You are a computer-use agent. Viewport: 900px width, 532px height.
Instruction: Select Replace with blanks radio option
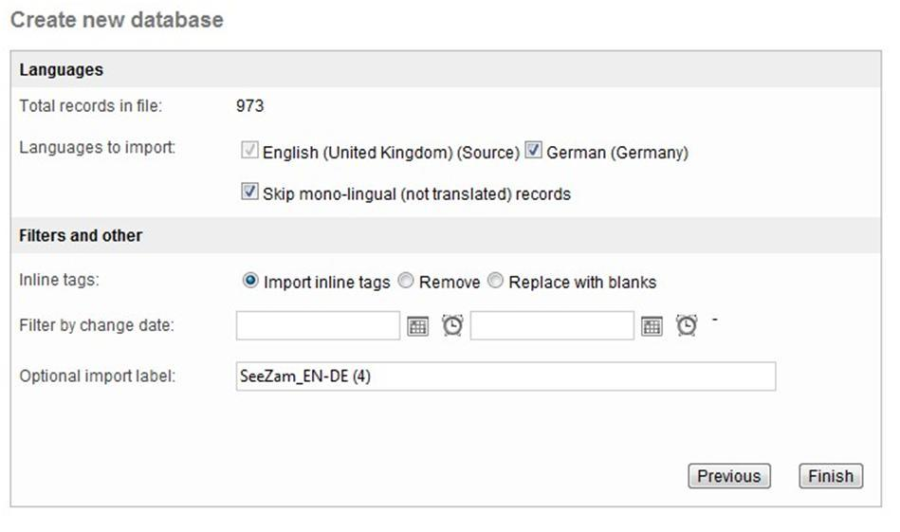496,282
